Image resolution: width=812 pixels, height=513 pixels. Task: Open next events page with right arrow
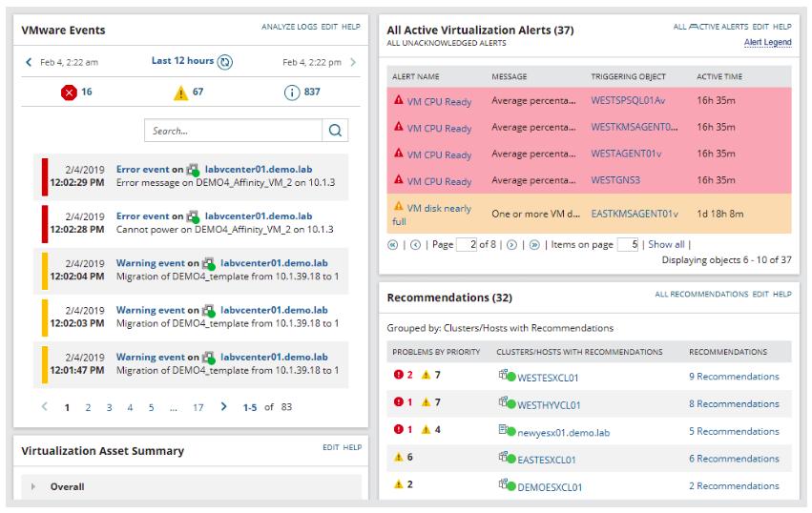pyautogui.click(x=223, y=407)
